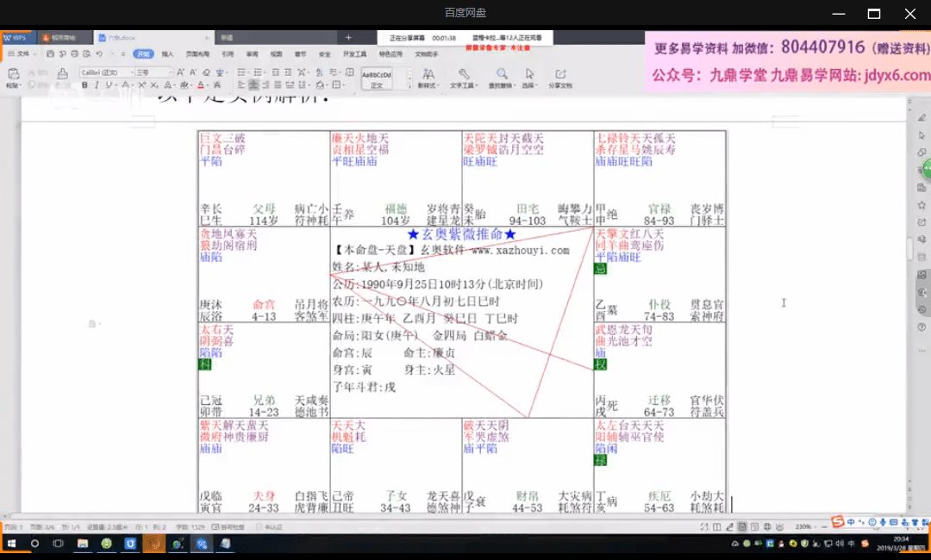Click the Paste clipboard icon
Screen dimensions: 931x560
(x=12, y=75)
